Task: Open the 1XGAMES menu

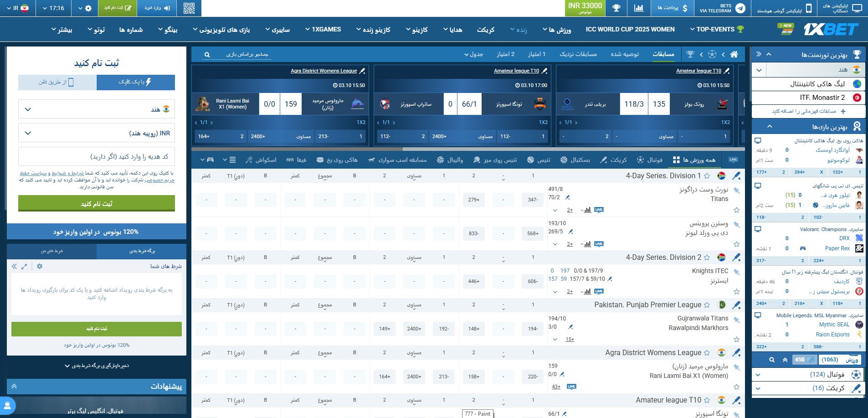Action: click(x=323, y=30)
